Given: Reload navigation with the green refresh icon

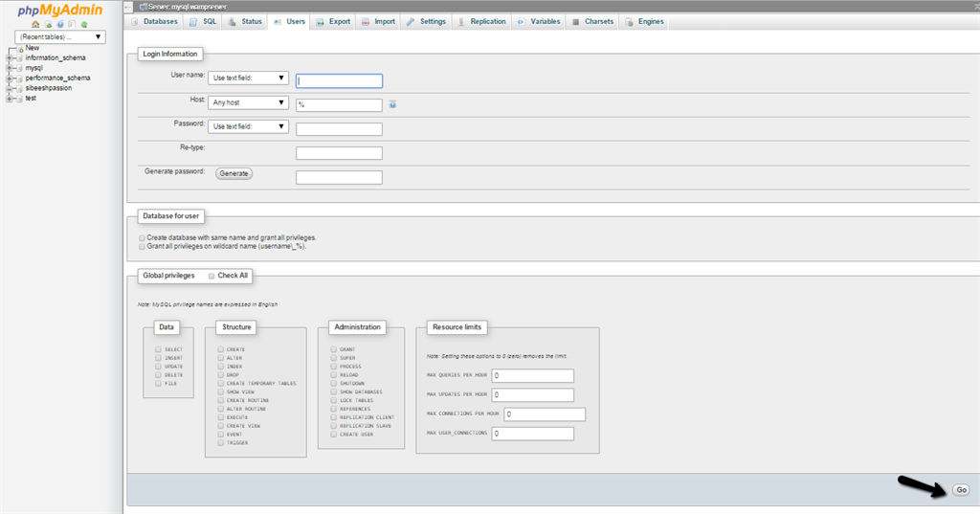Looking at the screenshot, I should click(x=84, y=24).
